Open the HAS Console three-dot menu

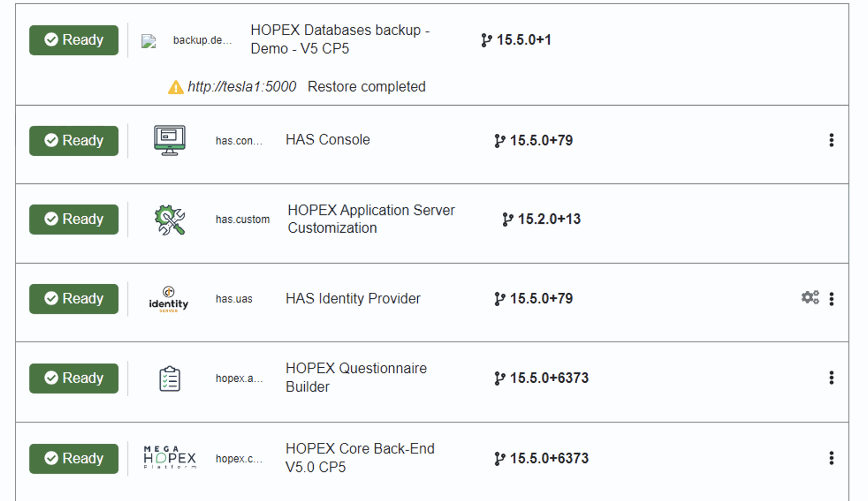pos(831,140)
